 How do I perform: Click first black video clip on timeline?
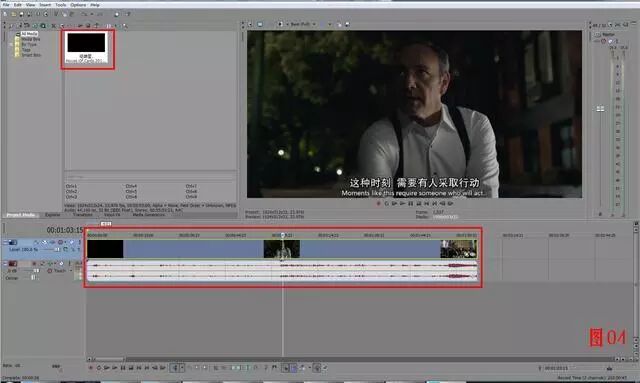click(105, 249)
